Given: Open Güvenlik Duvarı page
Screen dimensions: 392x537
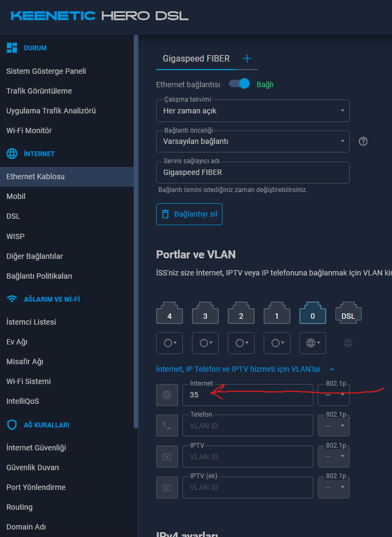Looking at the screenshot, I should click(x=33, y=467).
